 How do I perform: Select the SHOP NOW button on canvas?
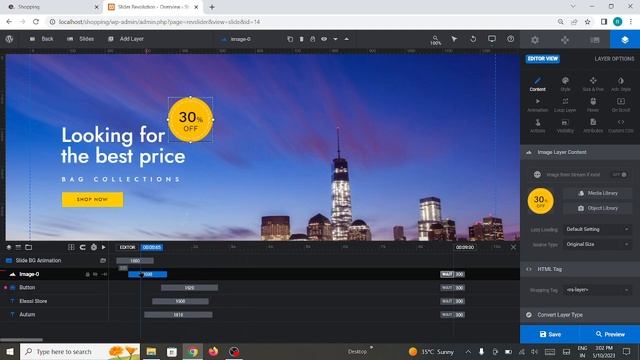coord(92,200)
